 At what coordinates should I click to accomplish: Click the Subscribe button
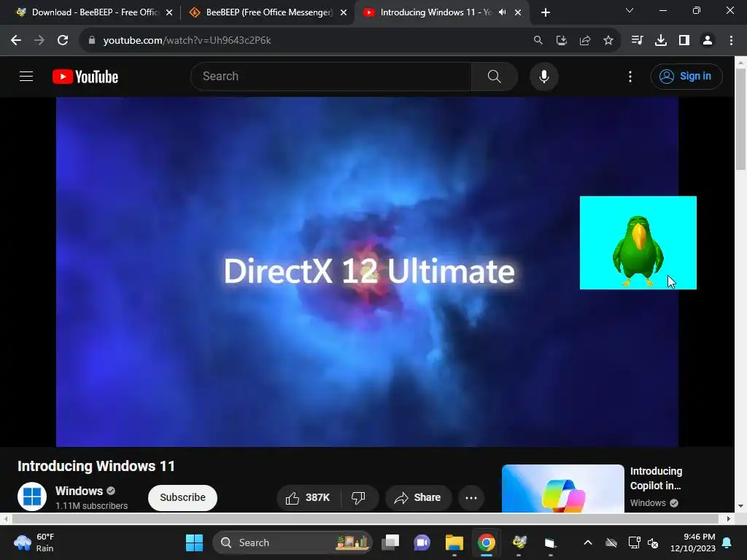[182, 497]
